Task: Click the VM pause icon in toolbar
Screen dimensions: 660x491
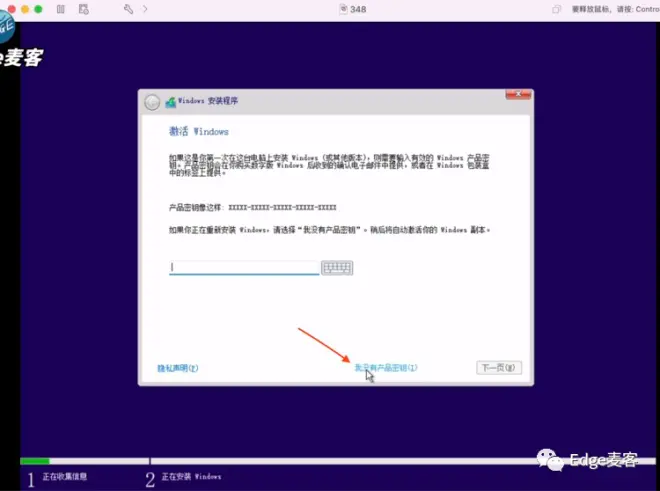Action: point(61,9)
